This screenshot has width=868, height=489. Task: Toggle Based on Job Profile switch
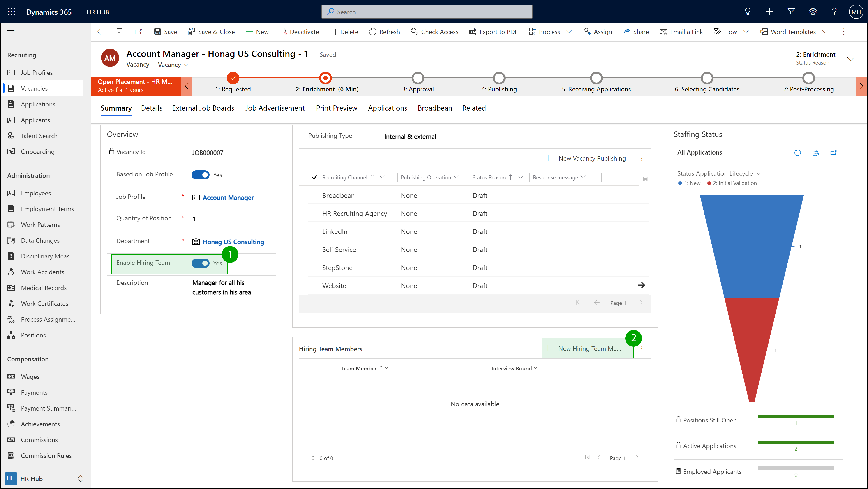(x=201, y=175)
